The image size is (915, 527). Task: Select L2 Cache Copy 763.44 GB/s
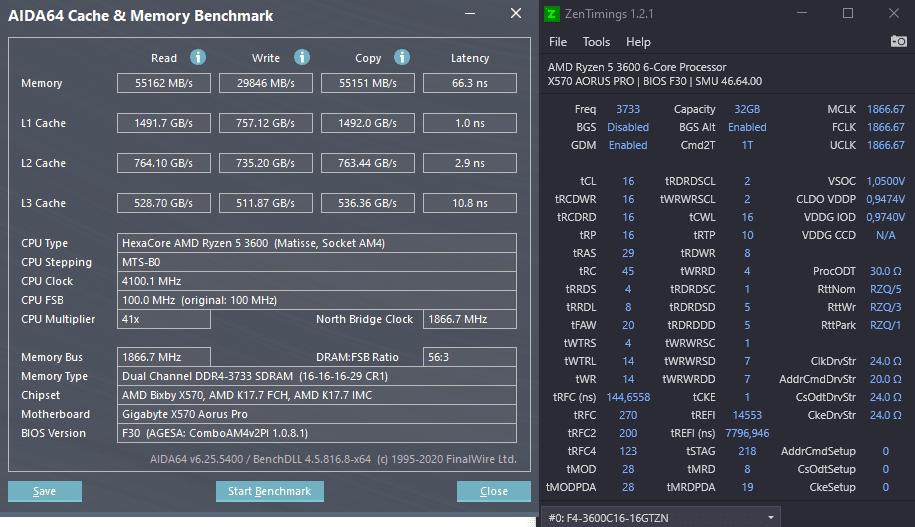coord(368,163)
